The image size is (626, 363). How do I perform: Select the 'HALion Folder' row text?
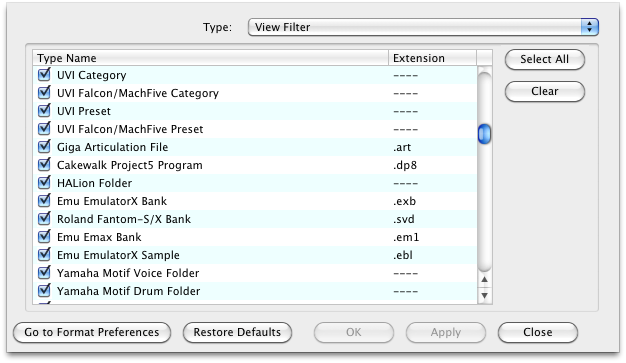[x=95, y=183]
